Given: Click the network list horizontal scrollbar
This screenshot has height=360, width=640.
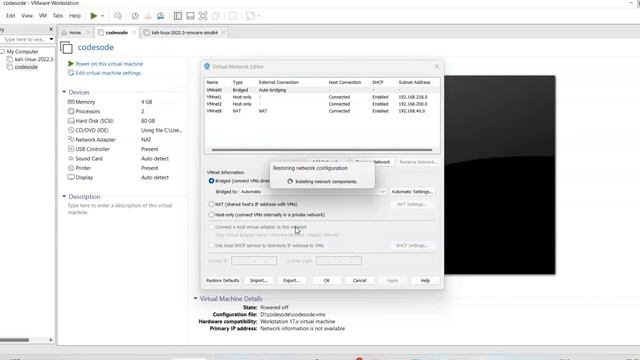Looking at the screenshot, I should (x=322, y=150).
